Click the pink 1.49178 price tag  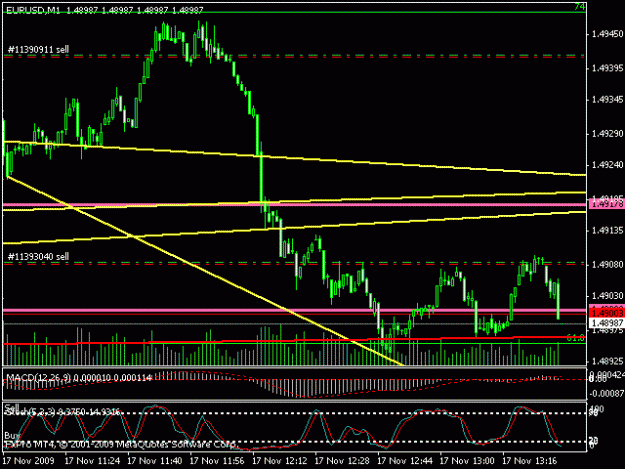[606, 204]
